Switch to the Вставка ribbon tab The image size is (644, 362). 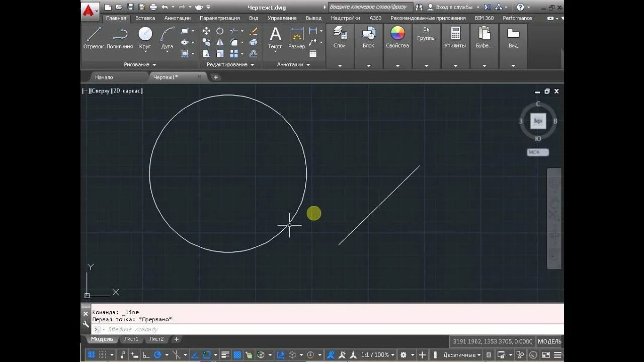[145, 18]
